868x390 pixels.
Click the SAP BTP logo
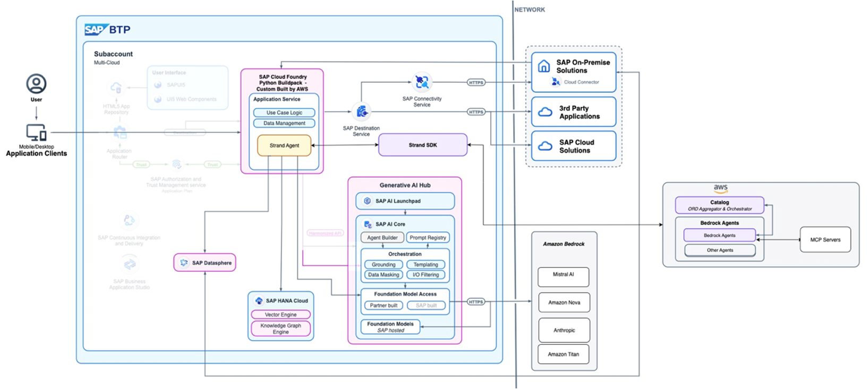pyautogui.click(x=107, y=30)
